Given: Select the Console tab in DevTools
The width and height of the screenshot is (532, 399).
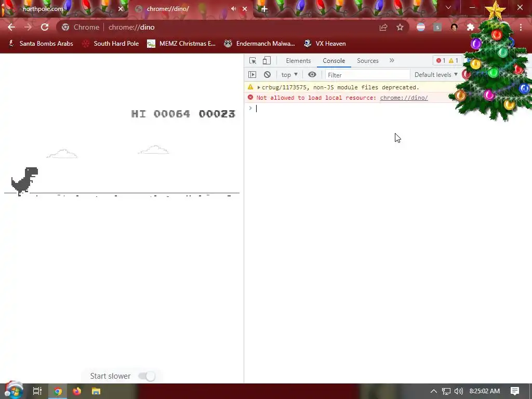Looking at the screenshot, I should [334, 61].
